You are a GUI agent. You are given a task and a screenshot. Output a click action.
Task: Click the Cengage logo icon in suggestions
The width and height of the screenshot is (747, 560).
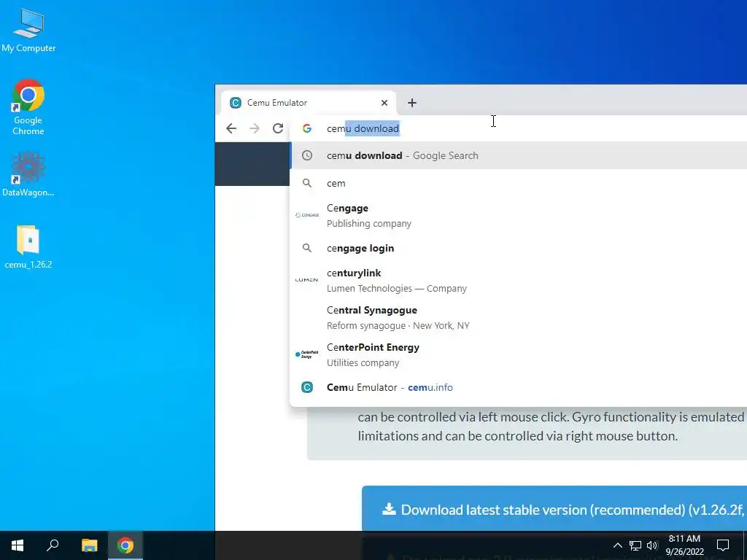click(307, 215)
